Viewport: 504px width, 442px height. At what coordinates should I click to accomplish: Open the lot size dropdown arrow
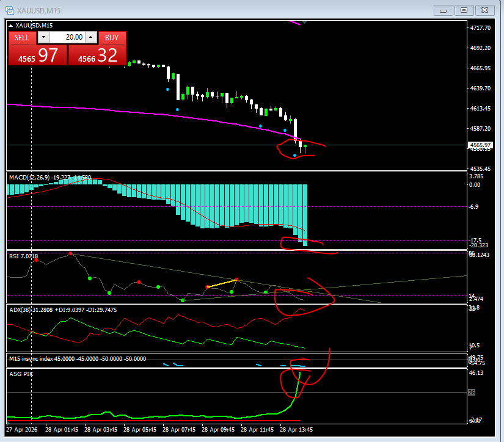43,37
